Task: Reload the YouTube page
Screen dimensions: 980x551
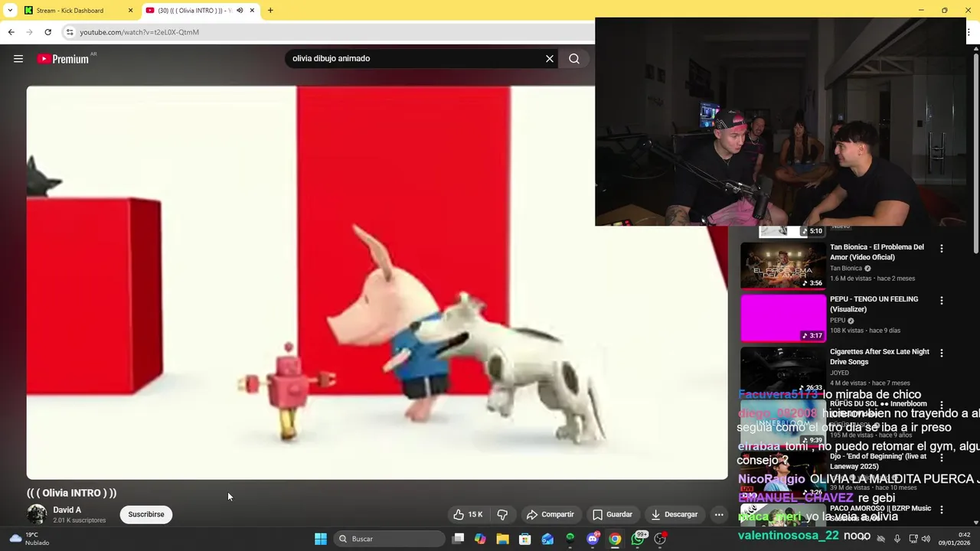Action: click(47, 32)
